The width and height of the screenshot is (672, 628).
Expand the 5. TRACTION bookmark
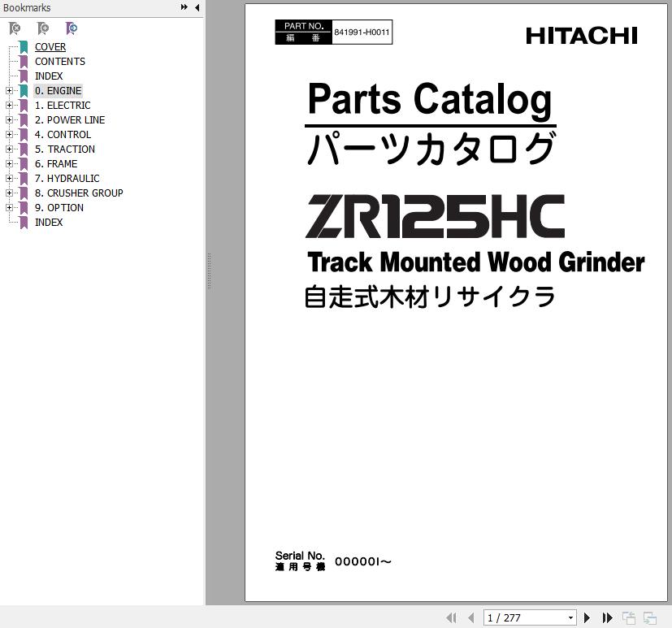pyautogui.click(x=9, y=149)
